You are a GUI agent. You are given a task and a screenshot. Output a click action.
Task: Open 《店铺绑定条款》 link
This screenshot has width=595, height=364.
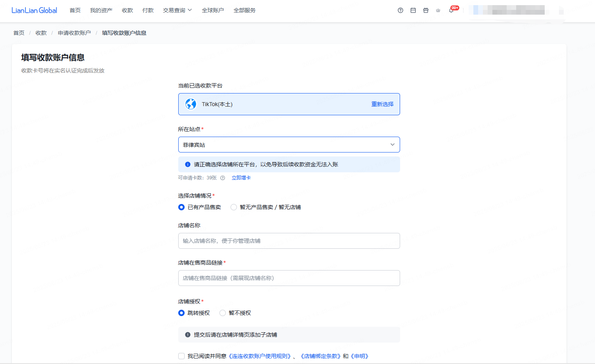(320, 356)
